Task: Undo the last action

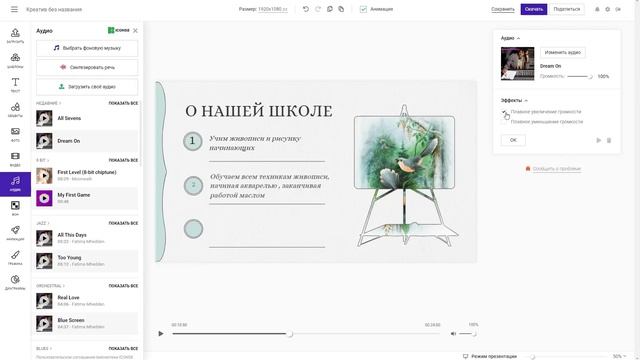Action: coord(306,9)
